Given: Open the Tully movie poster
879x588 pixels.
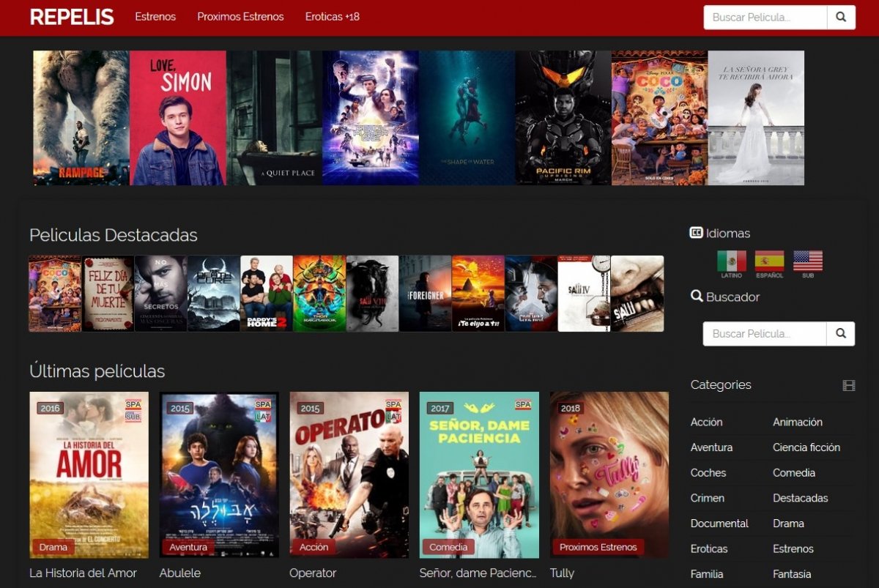Looking at the screenshot, I should coord(609,475).
